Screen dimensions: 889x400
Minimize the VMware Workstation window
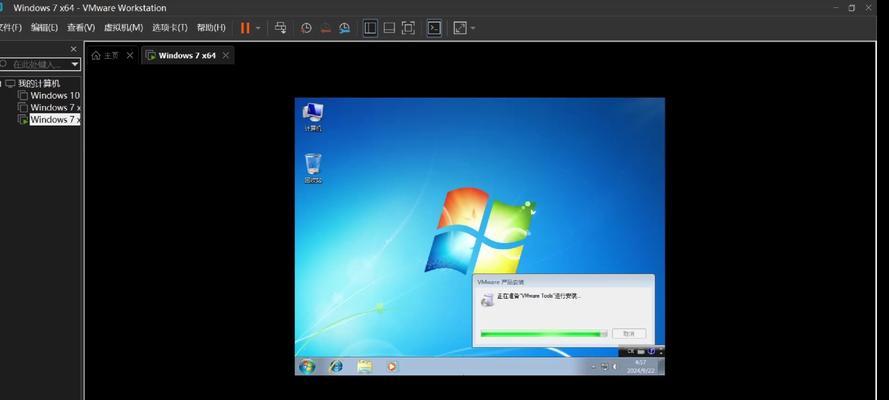tap(836, 8)
